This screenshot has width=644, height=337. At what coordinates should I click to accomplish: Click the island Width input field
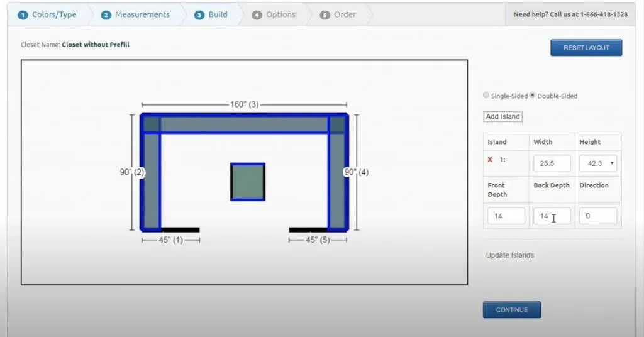click(552, 163)
